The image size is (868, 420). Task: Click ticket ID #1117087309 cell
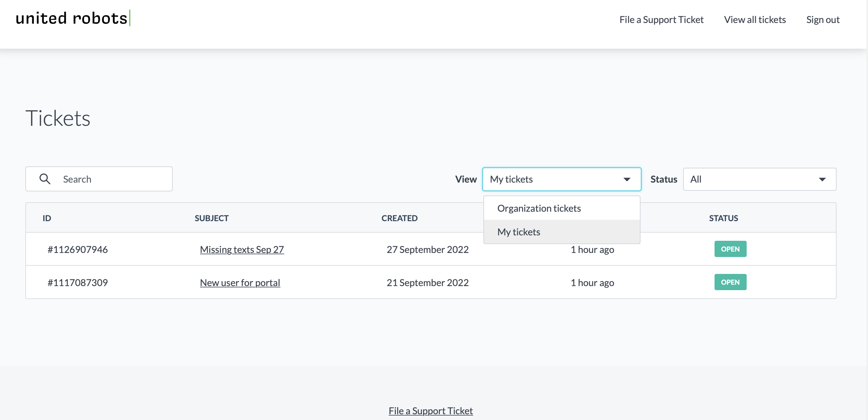pos(78,283)
